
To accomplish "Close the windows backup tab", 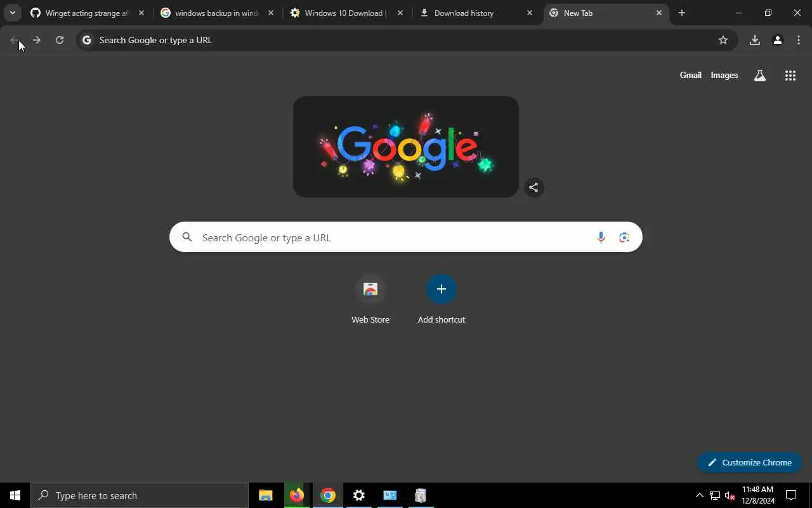I will (271, 13).
